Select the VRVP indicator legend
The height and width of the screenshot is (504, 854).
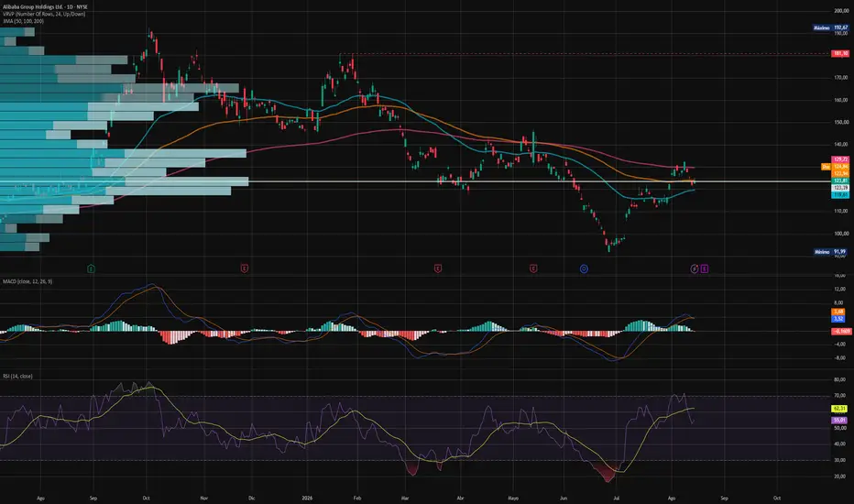44,14
